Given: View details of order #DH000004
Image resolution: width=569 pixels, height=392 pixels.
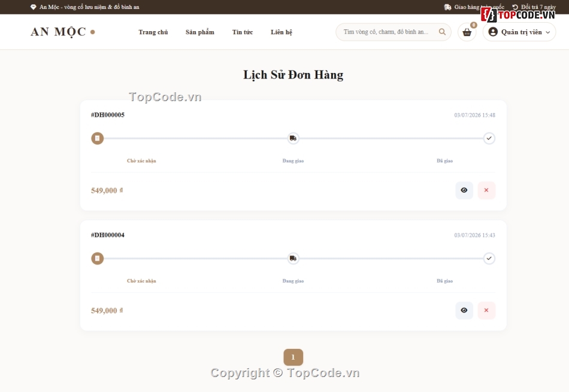Looking at the screenshot, I should (x=464, y=311).
